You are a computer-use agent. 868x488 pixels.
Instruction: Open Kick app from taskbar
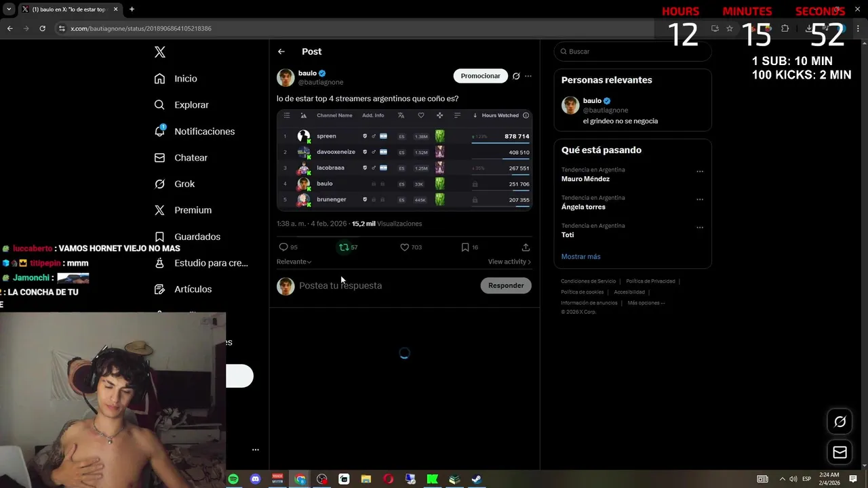[x=433, y=479]
